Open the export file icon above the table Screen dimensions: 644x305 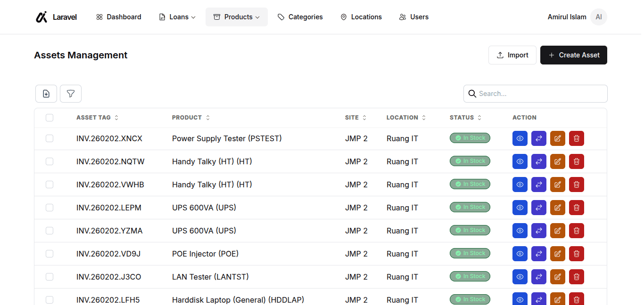(46, 93)
